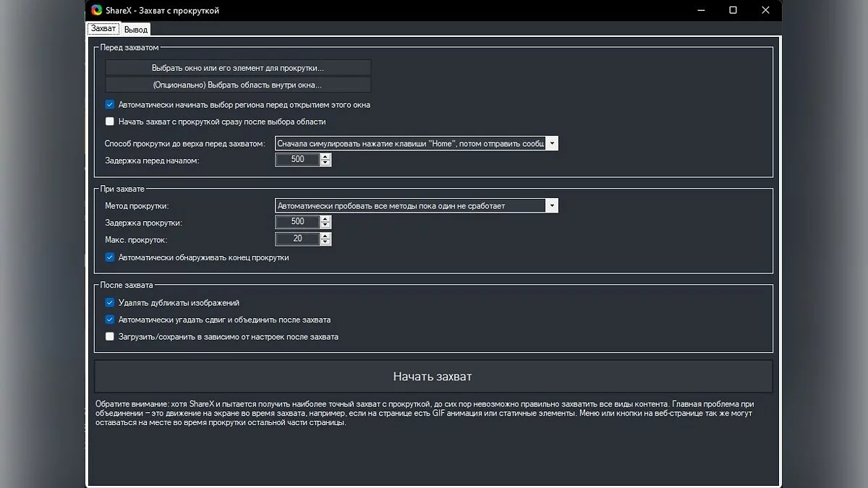Click the optional Выбрать область внутри окна button

tap(238, 85)
